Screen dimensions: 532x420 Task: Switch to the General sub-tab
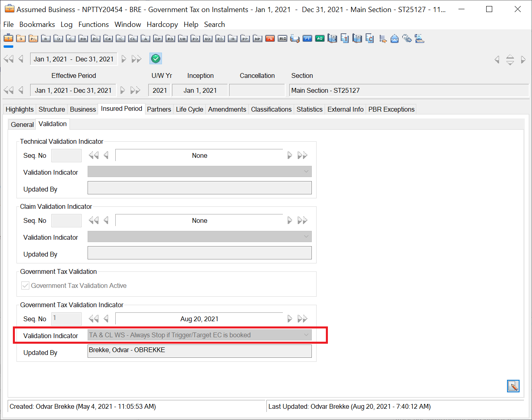(x=22, y=124)
